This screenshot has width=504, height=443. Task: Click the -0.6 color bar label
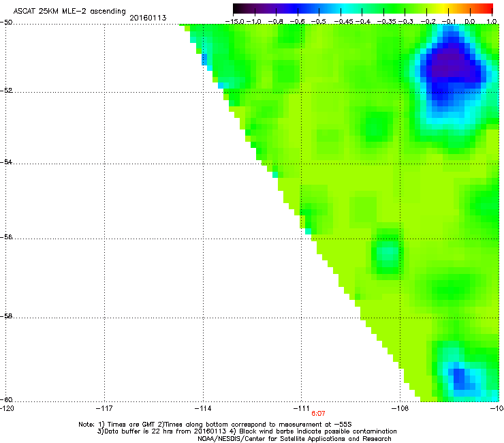[298, 22]
